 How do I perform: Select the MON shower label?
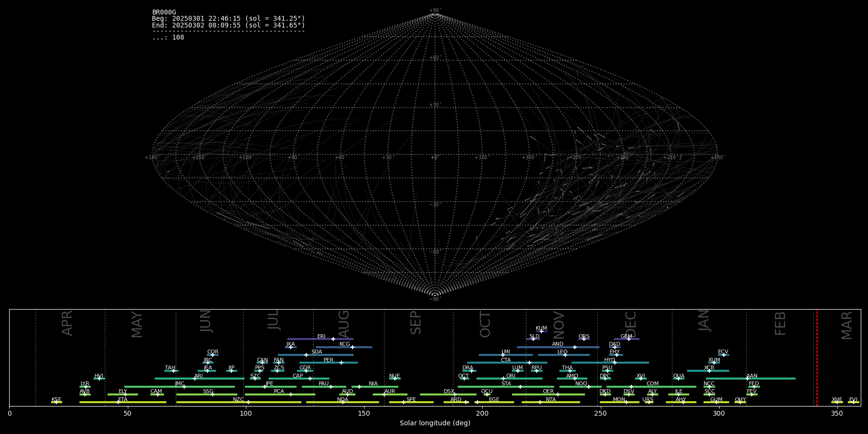coord(619,400)
